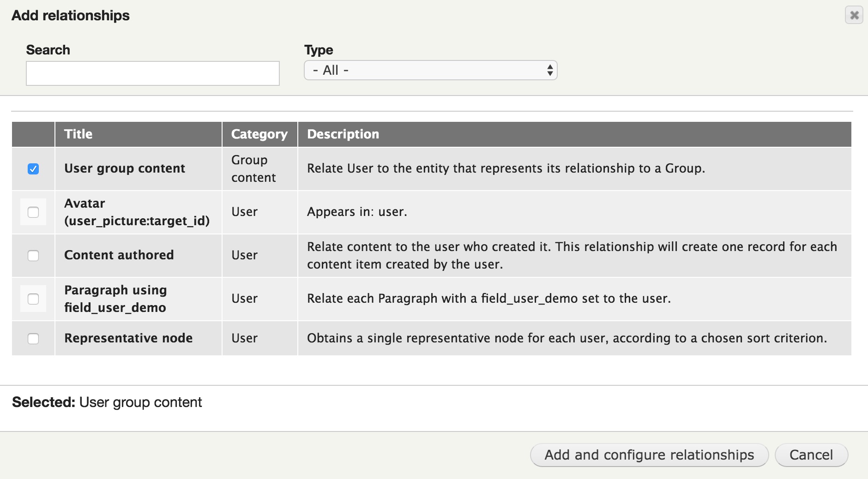Uncheck the User group content checkbox
This screenshot has height=479, width=868.
(33, 169)
